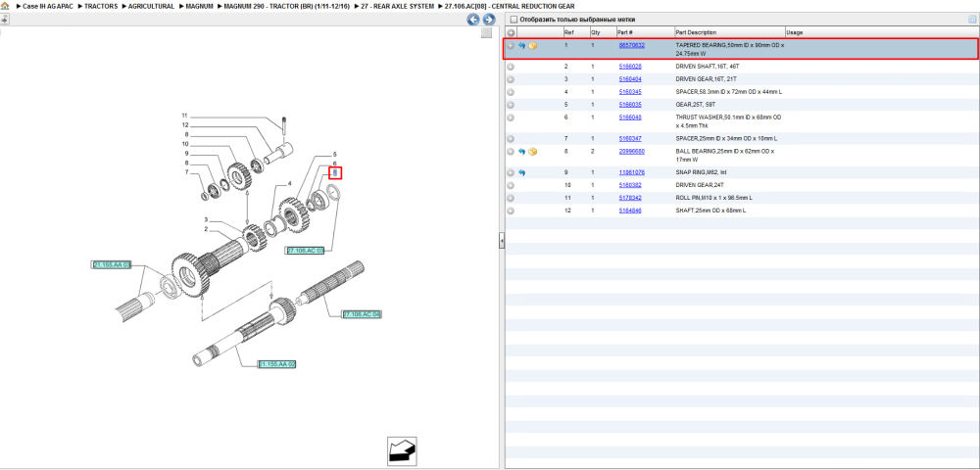Open the column settings icon in parts panel
Image resolution: width=980 pixels, height=470 pixels.
[x=972, y=20]
